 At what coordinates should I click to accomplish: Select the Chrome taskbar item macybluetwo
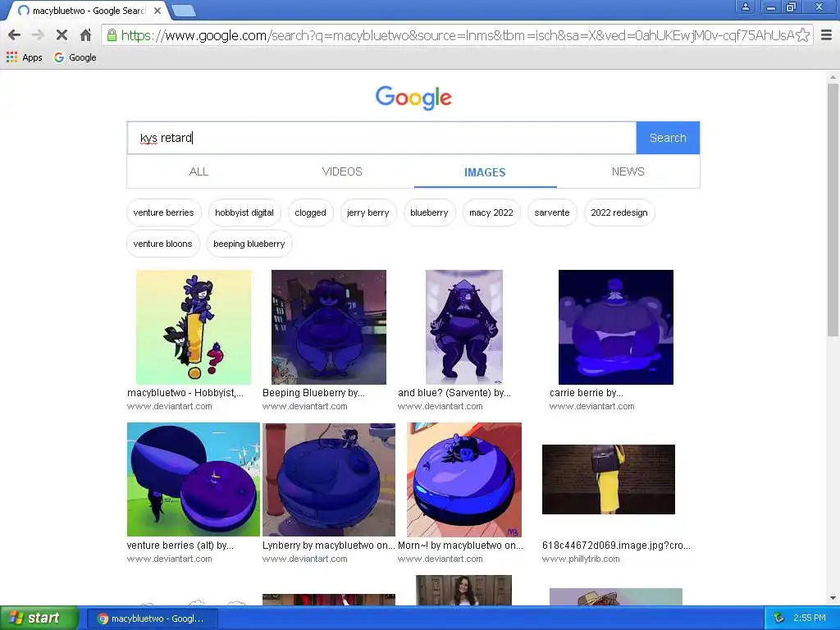pos(153,619)
